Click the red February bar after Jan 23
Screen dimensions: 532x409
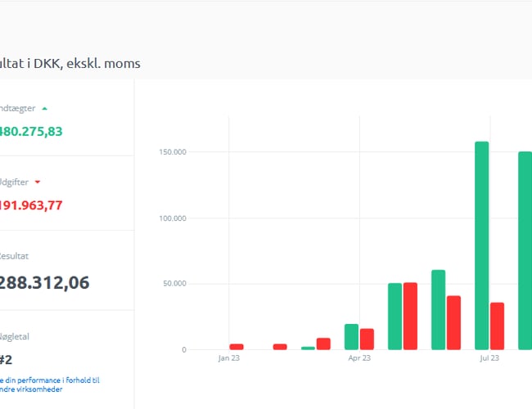(280, 347)
